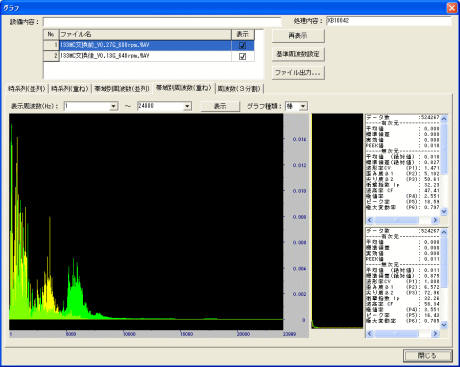Viewport: 460px width, 367px height.
Task: Click into the 設備内容 text field
Action: tap(162, 22)
